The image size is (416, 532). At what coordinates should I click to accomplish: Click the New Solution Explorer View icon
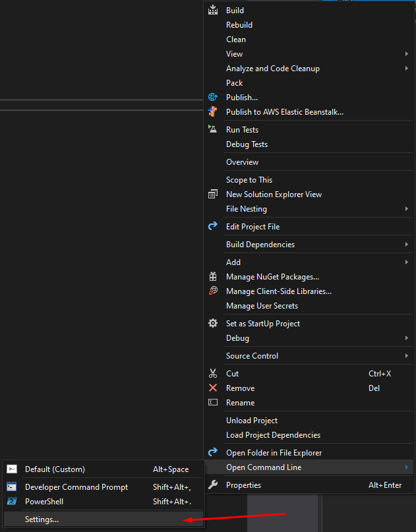pos(212,194)
